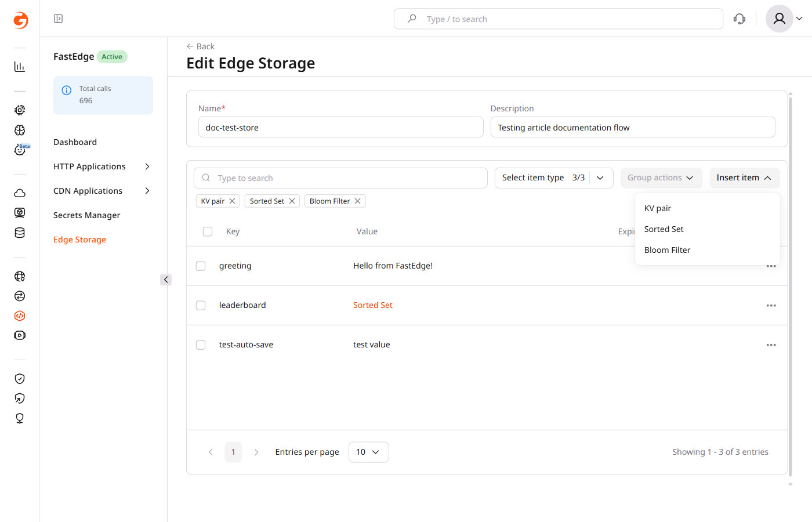This screenshot has width=812, height=522.
Task: Check the greeting row checkbox
Action: tap(201, 266)
